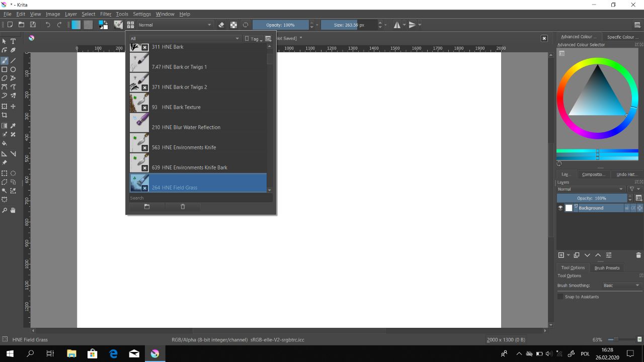This screenshot has width=644, height=362.
Task: Toggle alpha lock on Background layer
Action: point(640,208)
